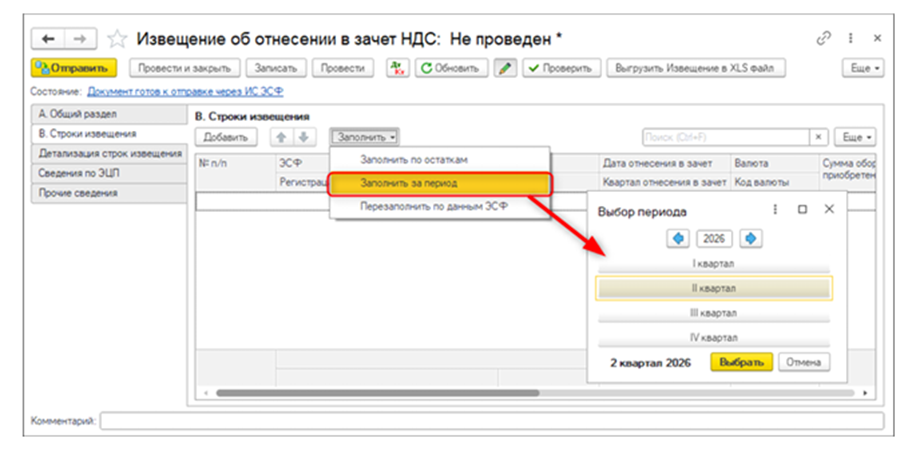The image size is (916, 458).
Task: Open the title bar three-dot menu
Action: click(851, 39)
